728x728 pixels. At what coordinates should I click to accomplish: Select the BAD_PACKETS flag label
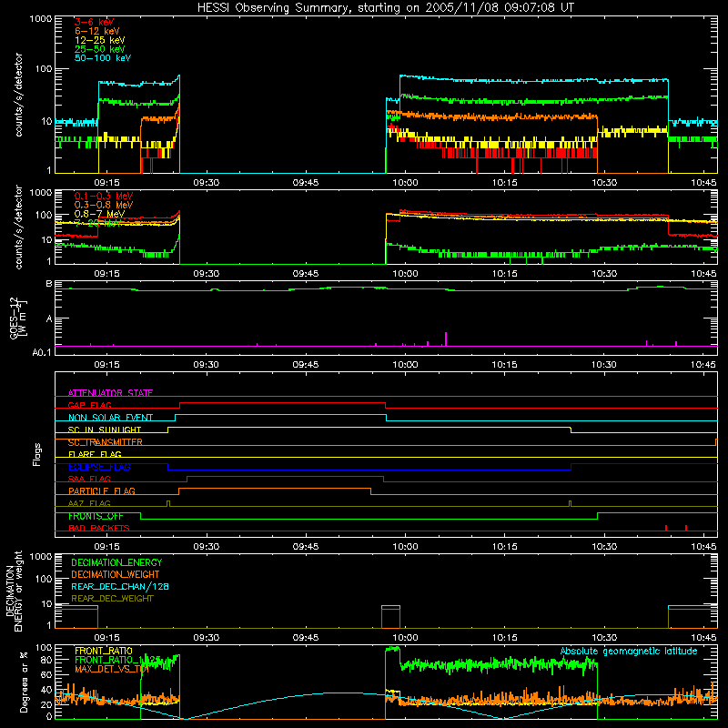coord(99,528)
